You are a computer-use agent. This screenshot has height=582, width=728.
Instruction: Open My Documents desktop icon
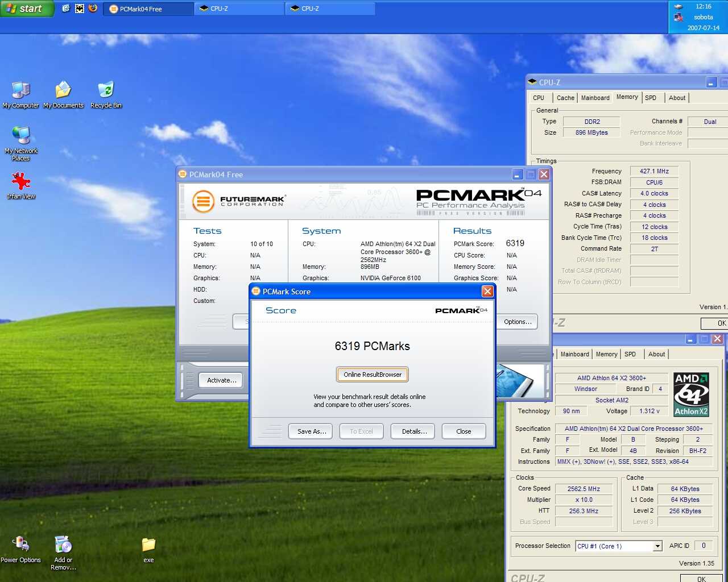pos(63,95)
